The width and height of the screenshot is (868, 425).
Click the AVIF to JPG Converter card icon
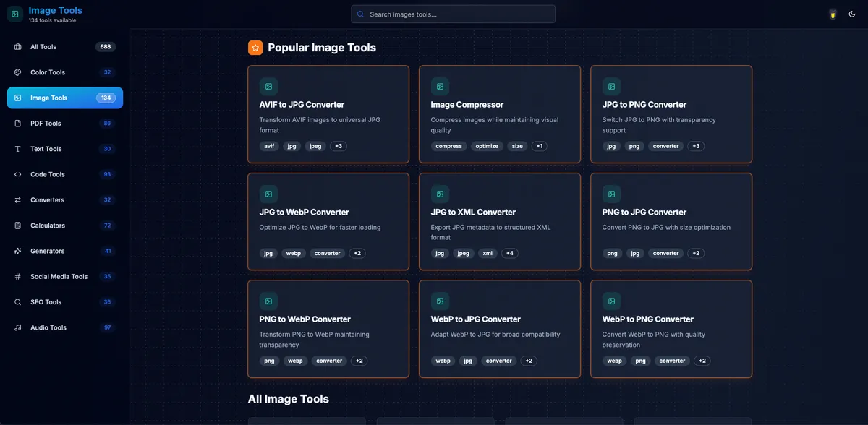(x=268, y=87)
